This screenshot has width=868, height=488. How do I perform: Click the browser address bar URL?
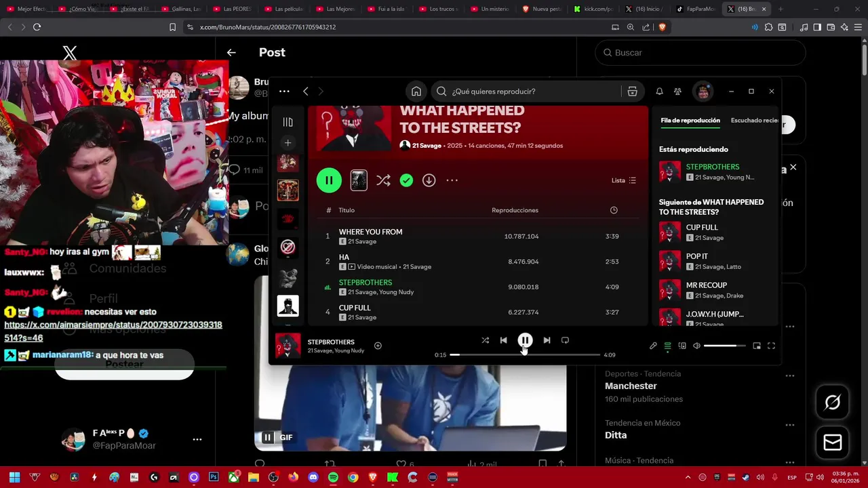268,27
